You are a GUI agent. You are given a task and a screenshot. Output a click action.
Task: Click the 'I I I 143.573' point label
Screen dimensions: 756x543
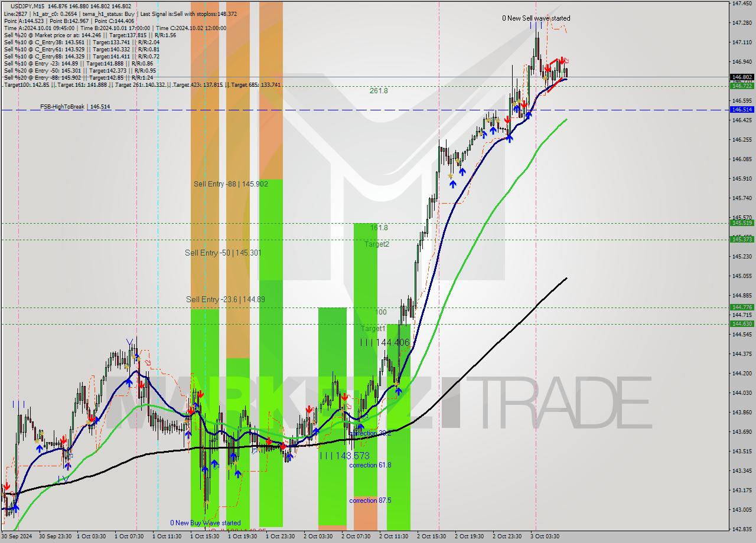point(344,456)
